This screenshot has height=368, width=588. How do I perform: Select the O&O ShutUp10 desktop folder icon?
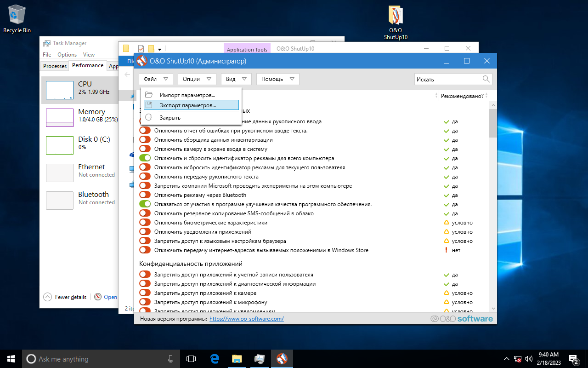click(396, 23)
